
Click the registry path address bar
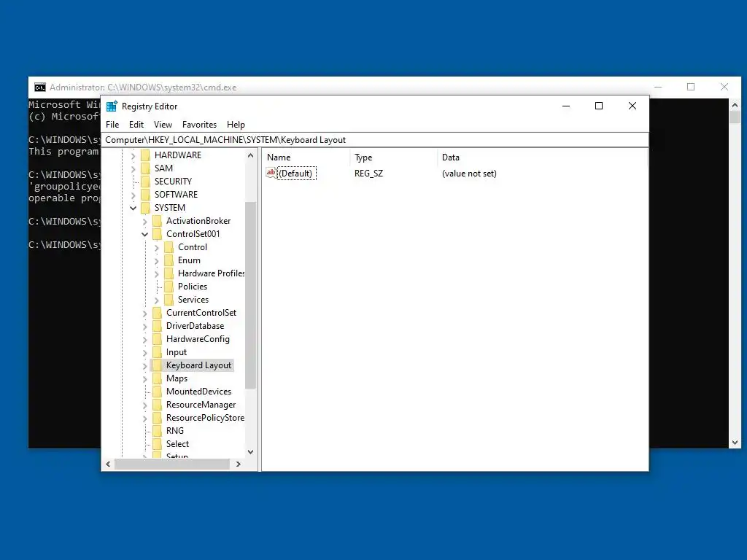tap(375, 140)
